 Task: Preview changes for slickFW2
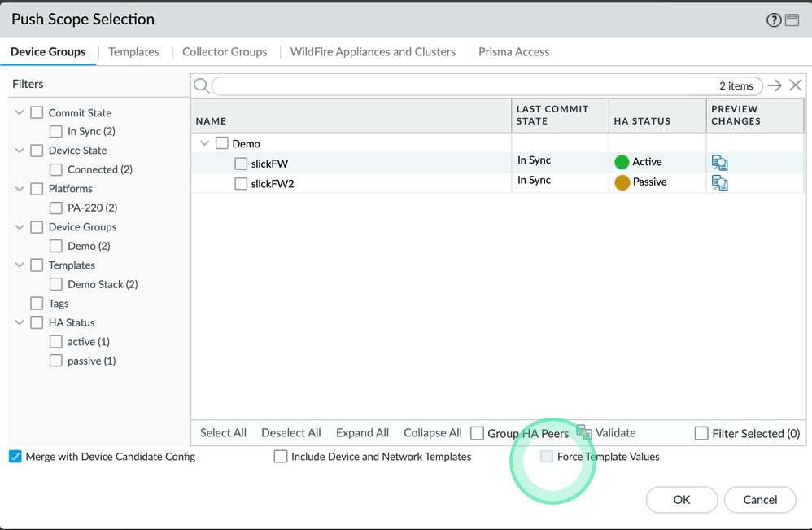719,182
